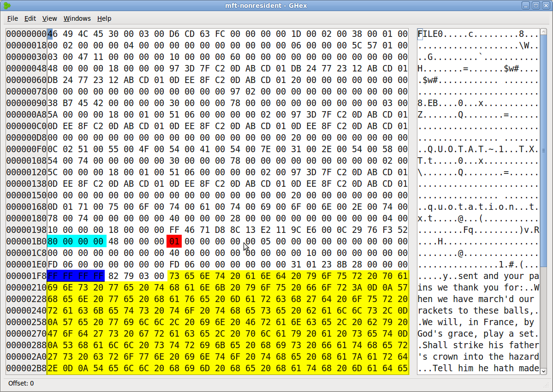
Task: Click the scrollbar down arrow
Action: click(x=543, y=371)
